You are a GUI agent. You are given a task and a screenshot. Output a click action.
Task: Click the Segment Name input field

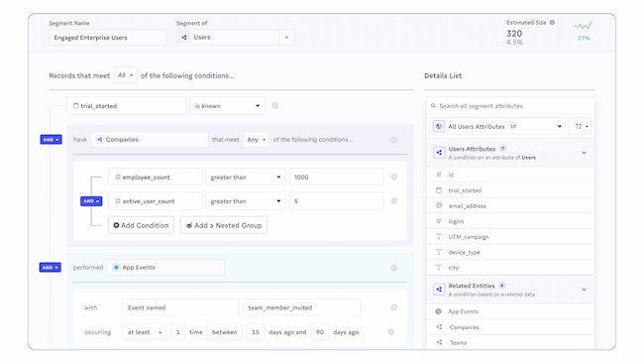pos(107,38)
